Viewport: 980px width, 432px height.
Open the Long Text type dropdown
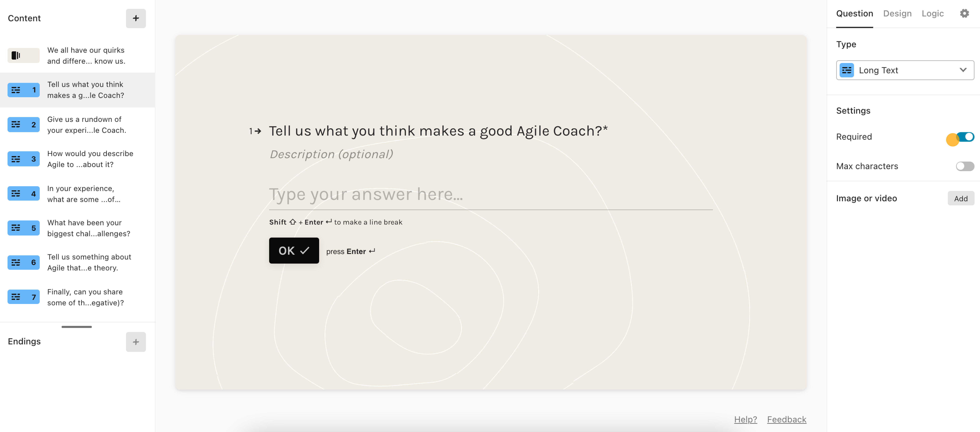click(x=905, y=70)
